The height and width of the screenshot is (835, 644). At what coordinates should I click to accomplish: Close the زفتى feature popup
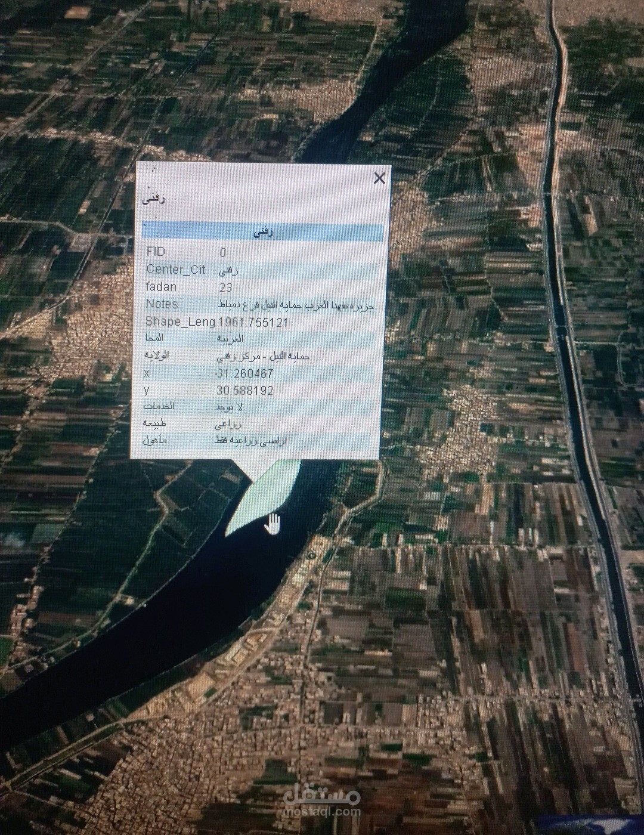pos(379,178)
